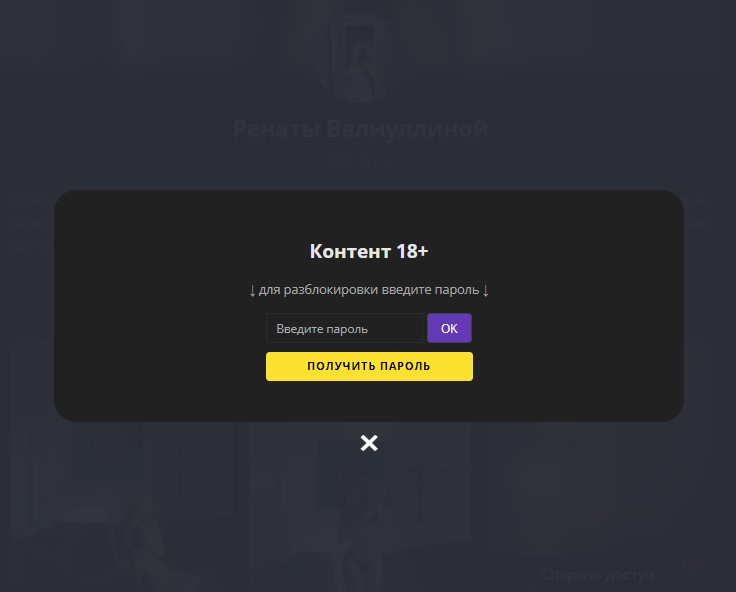Close the 18+ dialog with the X icon
The height and width of the screenshot is (592, 736).
[x=369, y=443]
